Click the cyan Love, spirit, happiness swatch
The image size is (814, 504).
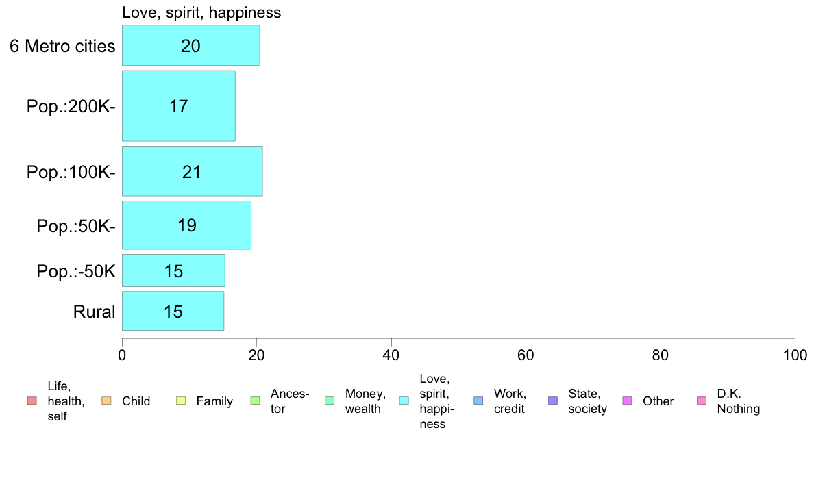click(404, 401)
